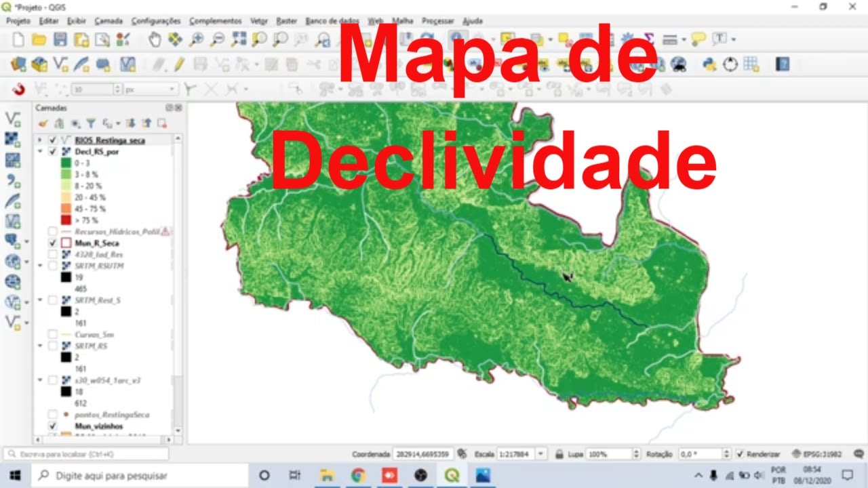Viewport: 868px width, 488px height.
Task: Open the Escala scale dropdown
Action: click(541, 454)
